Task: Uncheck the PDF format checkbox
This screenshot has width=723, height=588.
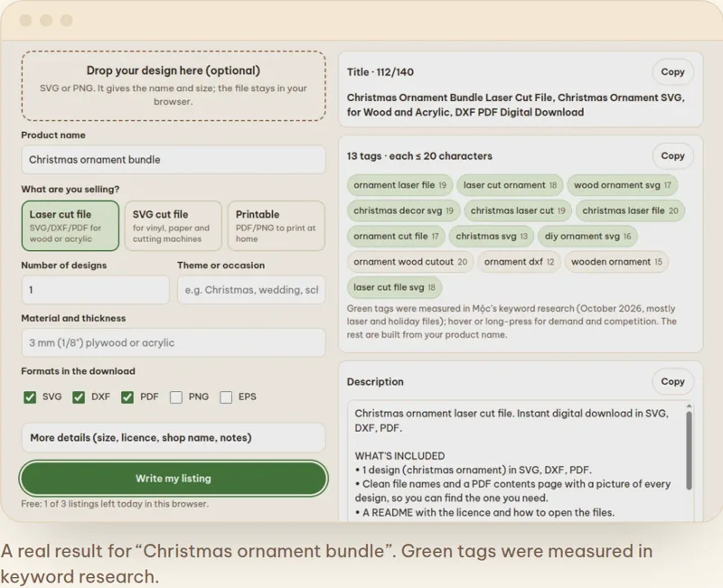Action: (x=127, y=397)
